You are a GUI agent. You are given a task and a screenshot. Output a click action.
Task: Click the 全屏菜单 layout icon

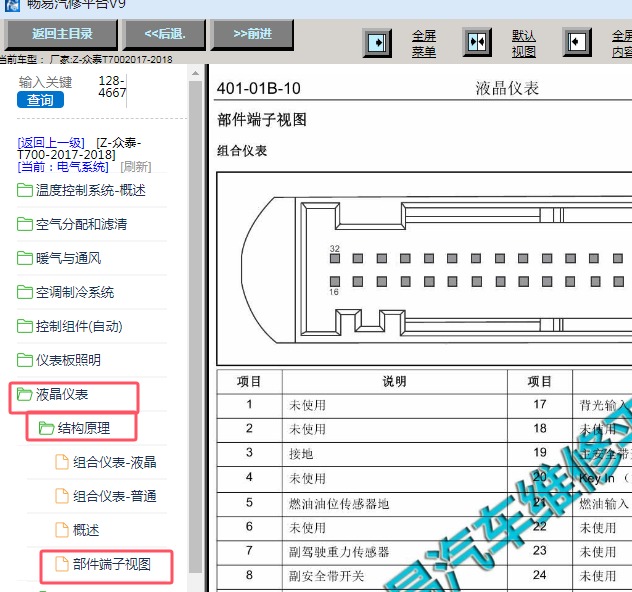click(x=377, y=43)
